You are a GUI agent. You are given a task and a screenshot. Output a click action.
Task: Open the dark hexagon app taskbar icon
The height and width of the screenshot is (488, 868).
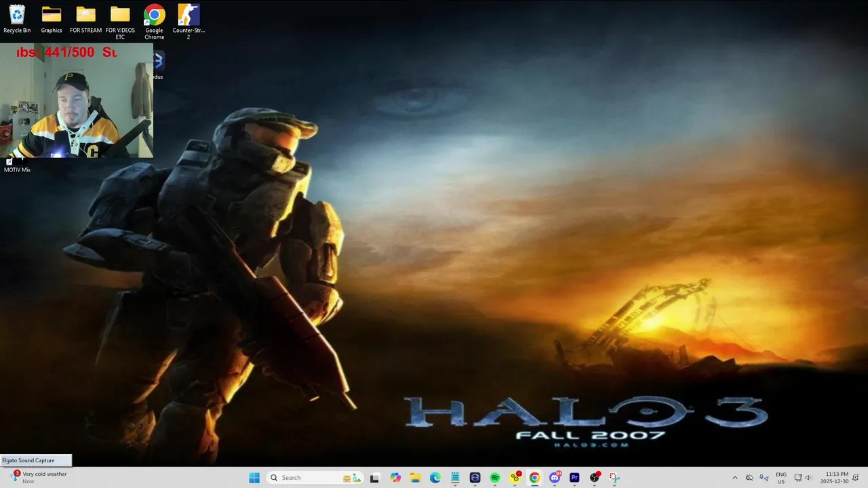coord(475,478)
